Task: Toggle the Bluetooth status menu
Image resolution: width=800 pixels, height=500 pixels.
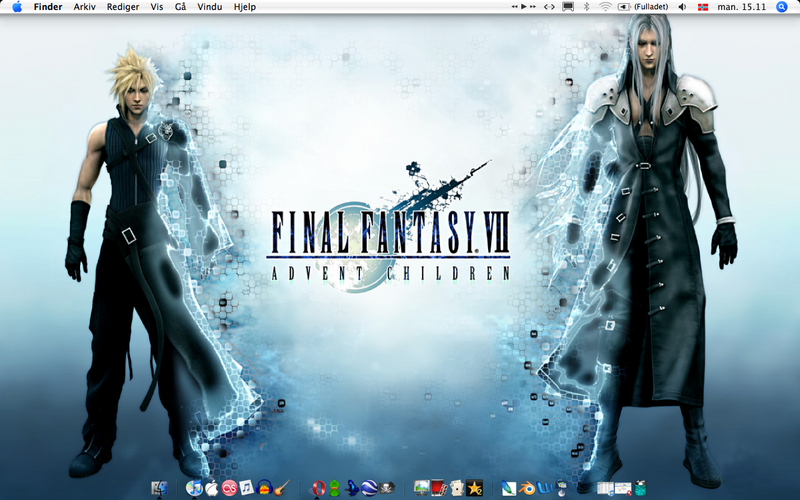Action: coord(587,7)
